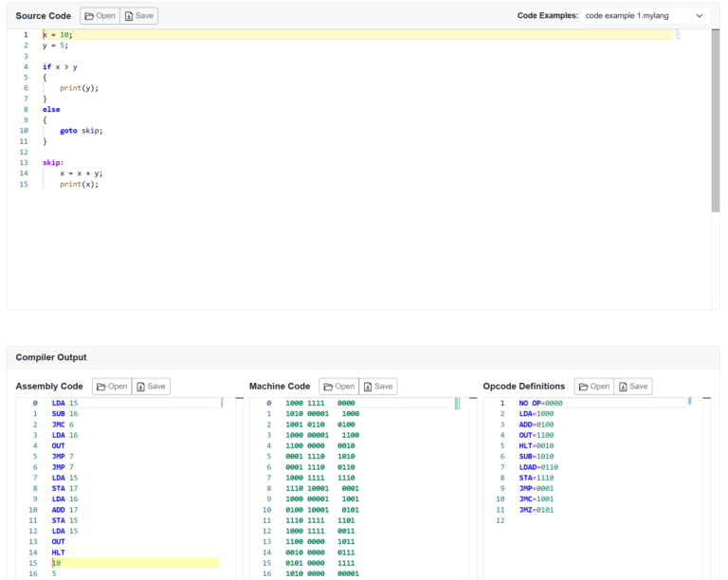Click opcode definition 'JMC=1001'
728x580 pixels.
(537, 499)
